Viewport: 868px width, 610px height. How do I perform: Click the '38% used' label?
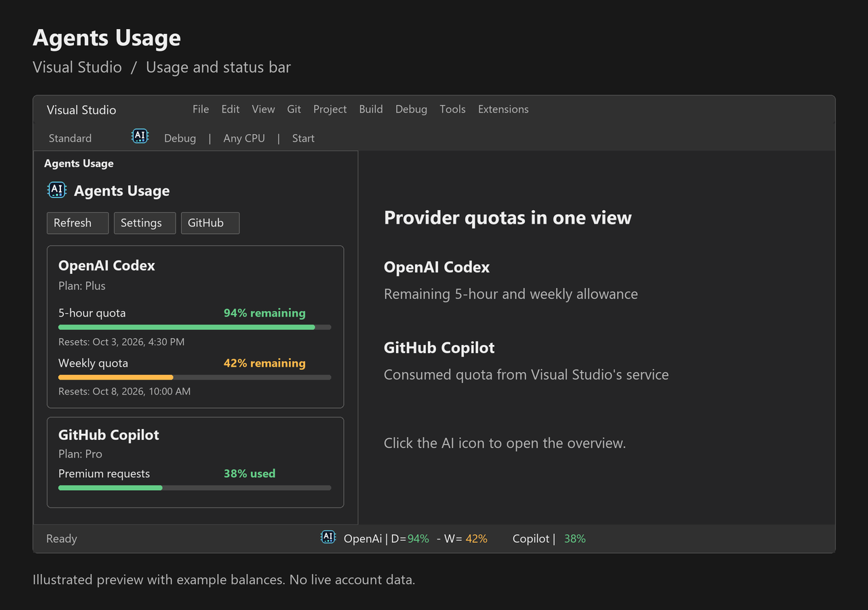[250, 474]
